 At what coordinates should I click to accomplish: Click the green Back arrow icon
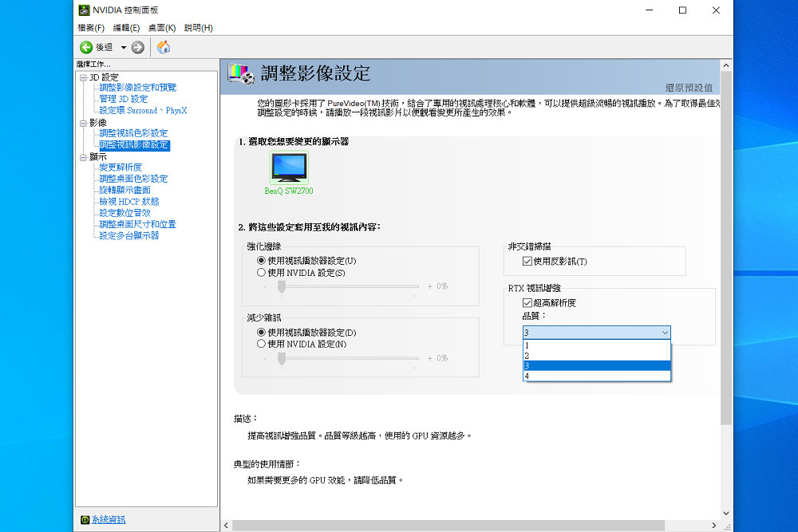[86, 47]
